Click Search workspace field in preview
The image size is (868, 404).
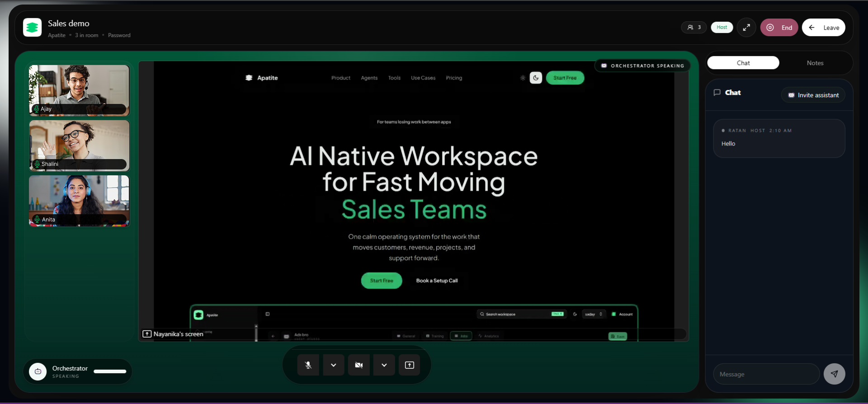tap(521, 314)
